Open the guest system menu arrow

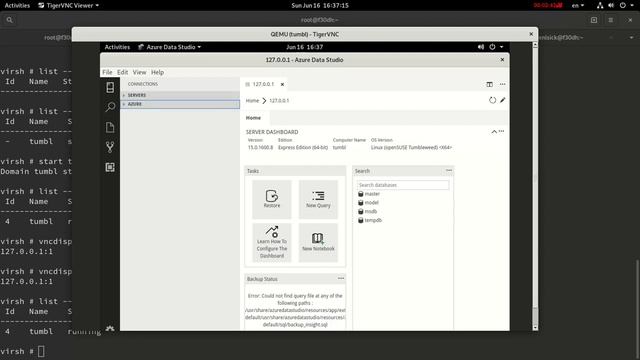502,47
